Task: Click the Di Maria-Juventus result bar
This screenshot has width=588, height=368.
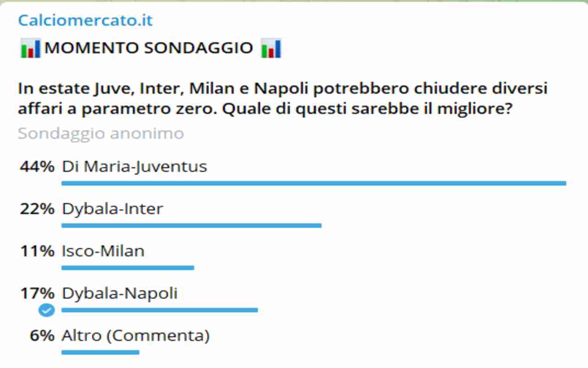Action: coord(314,183)
